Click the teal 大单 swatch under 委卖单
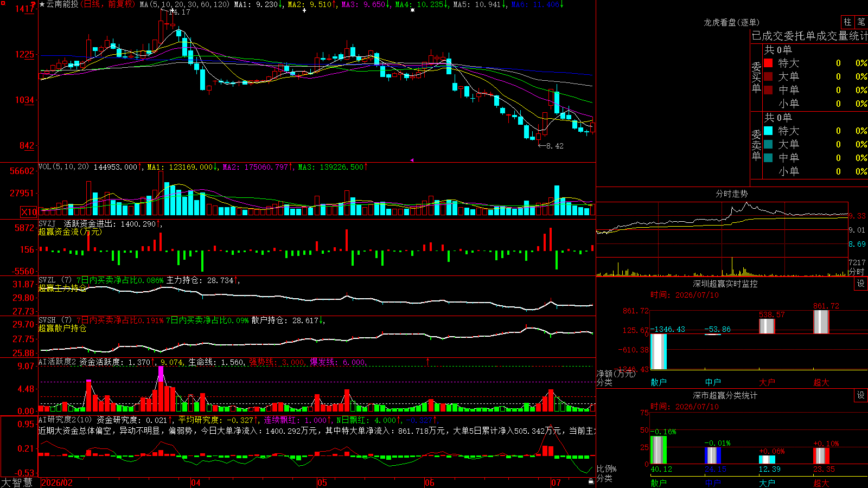 (x=768, y=144)
